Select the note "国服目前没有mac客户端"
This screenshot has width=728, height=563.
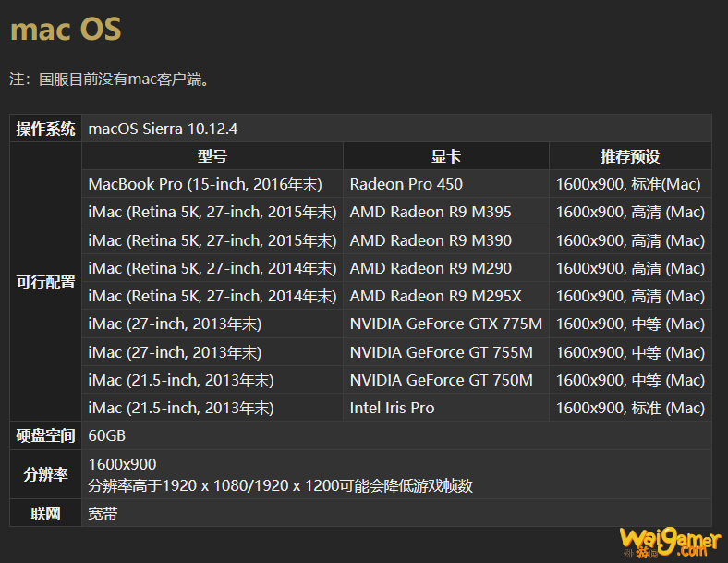click(x=121, y=79)
